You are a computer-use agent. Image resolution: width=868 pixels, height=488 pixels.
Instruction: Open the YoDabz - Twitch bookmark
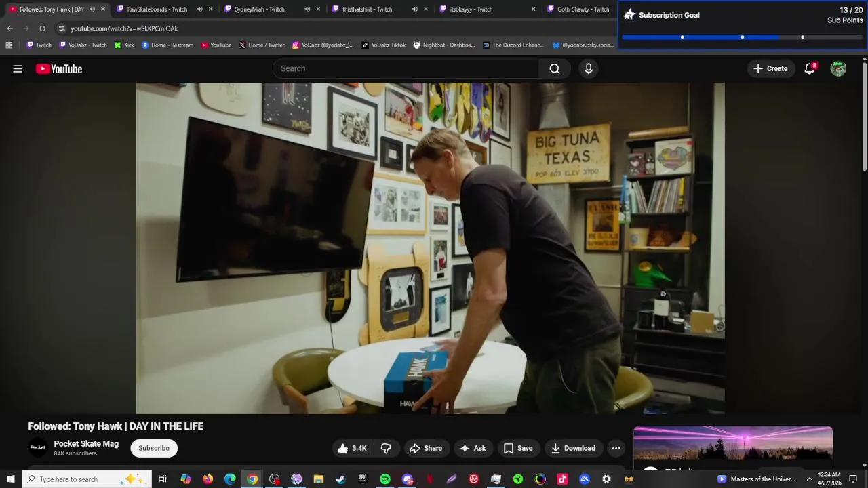(x=83, y=45)
